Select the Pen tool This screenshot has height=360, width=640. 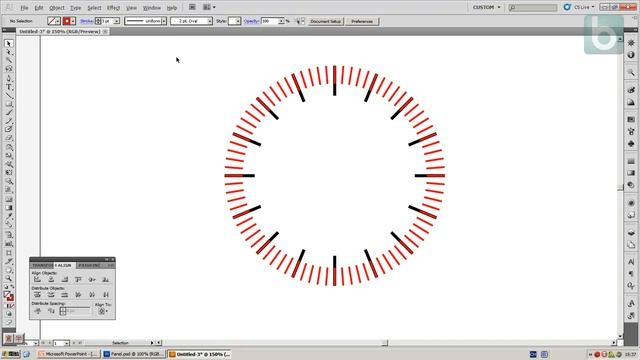tap(9, 78)
